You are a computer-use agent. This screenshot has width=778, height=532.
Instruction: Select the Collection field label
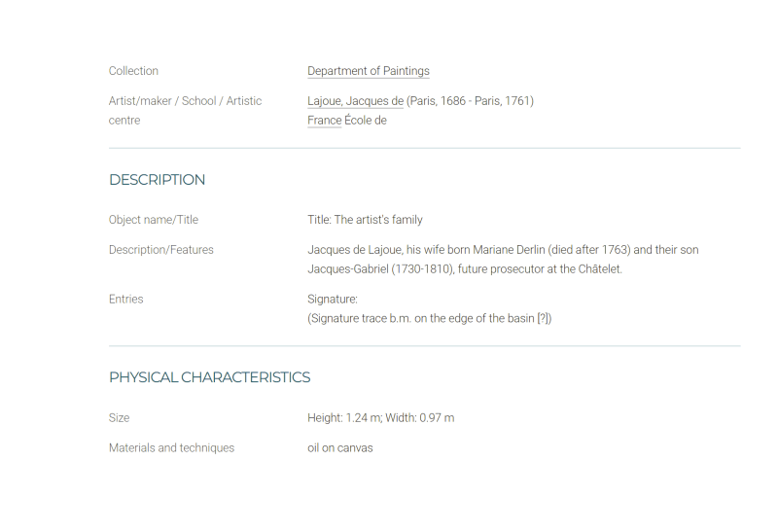(x=133, y=71)
